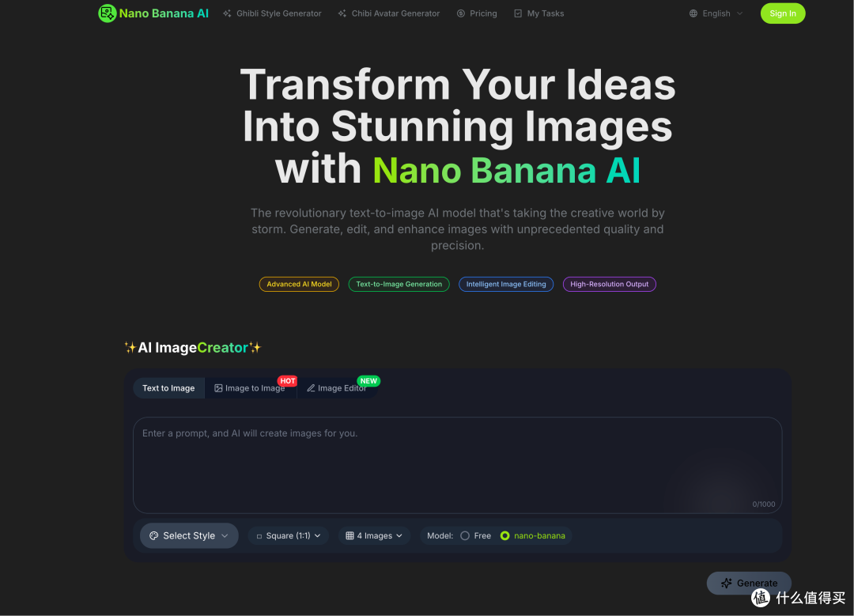This screenshot has height=616, width=854.
Task: Open the Chibi Avatar Generator menu item
Action: coord(389,13)
